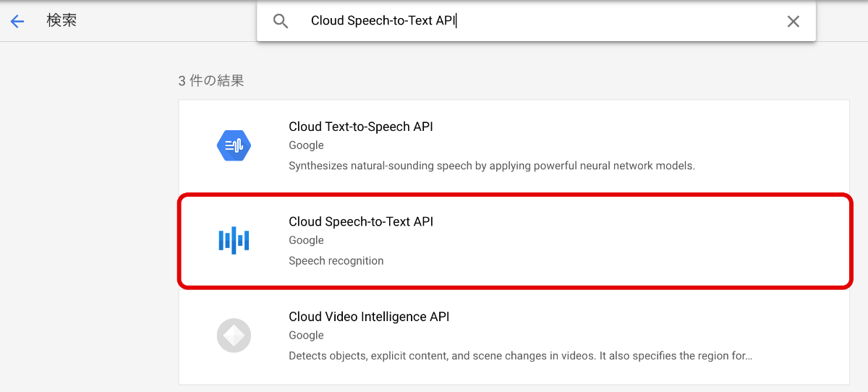Select the Speech recognition description text

(336, 260)
